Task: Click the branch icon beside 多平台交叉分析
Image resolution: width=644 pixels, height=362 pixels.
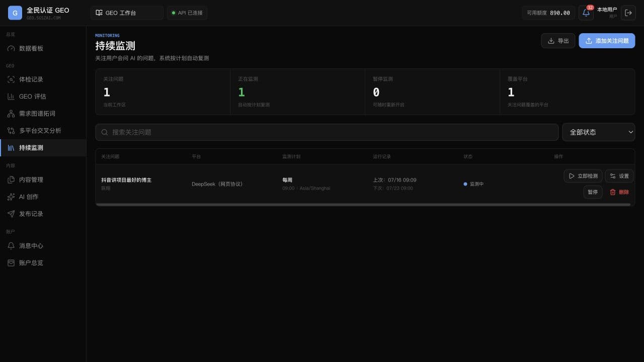Action: point(11,131)
